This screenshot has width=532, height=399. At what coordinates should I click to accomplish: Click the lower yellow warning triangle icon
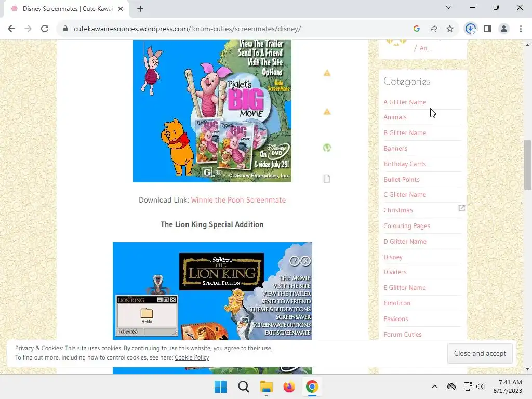(x=327, y=112)
